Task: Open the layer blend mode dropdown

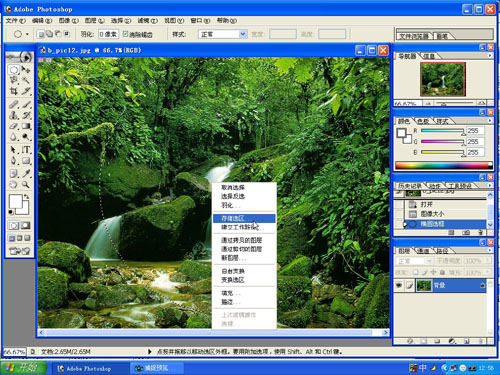Action: point(414,261)
